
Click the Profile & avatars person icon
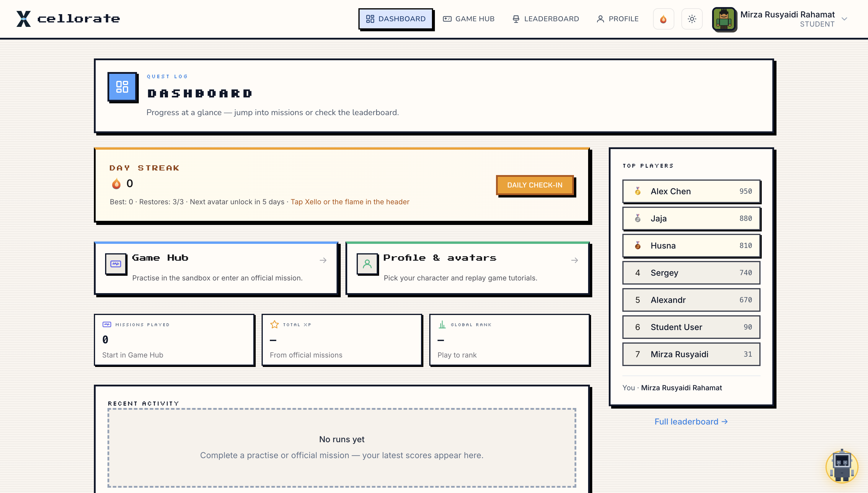367,264
